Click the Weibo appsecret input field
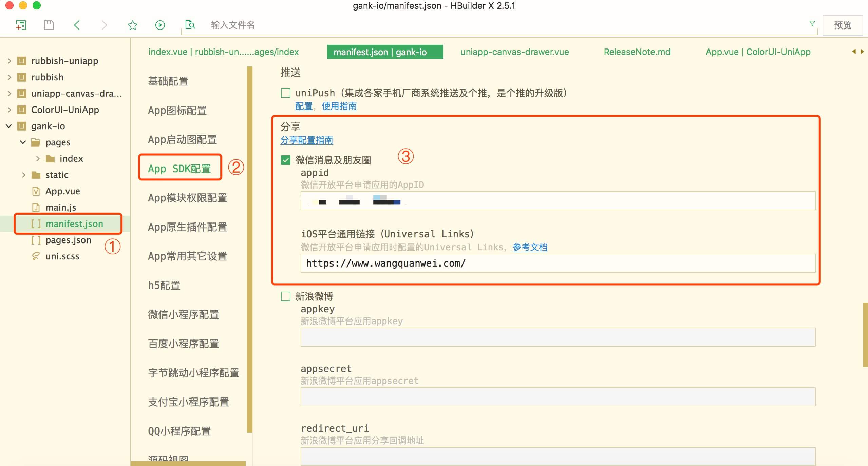The image size is (868, 466). pyautogui.click(x=558, y=397)
